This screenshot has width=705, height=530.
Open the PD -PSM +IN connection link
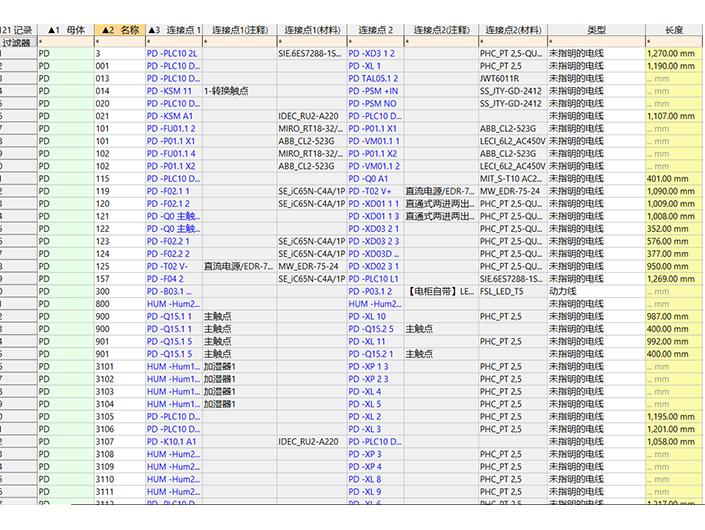pyautogui.click(x=373, y=91)
